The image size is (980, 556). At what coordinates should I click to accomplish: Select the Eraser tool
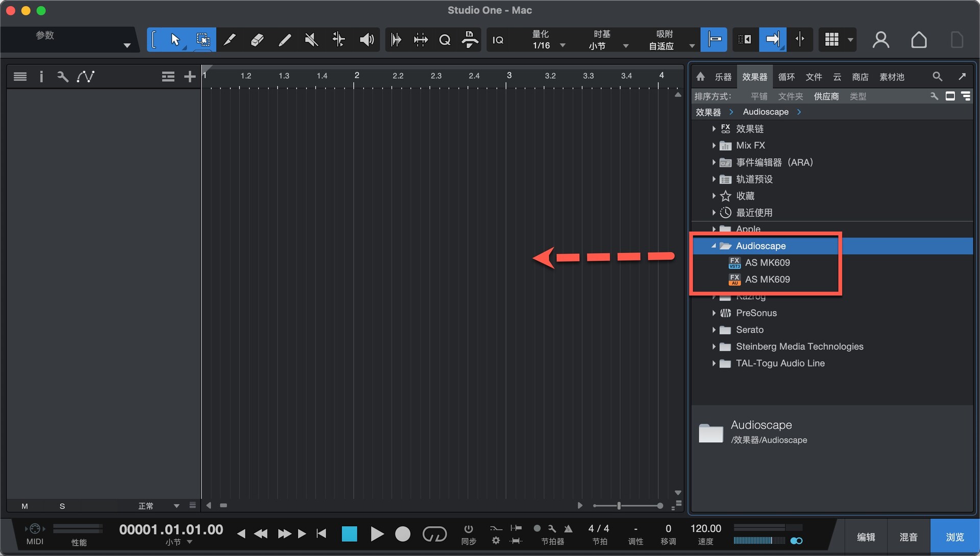pos(257,39)
